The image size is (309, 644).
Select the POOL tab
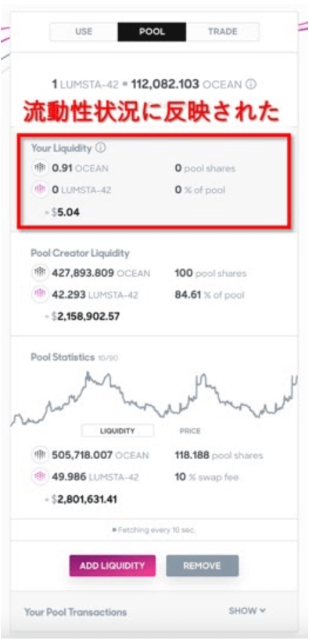(152, 31)
